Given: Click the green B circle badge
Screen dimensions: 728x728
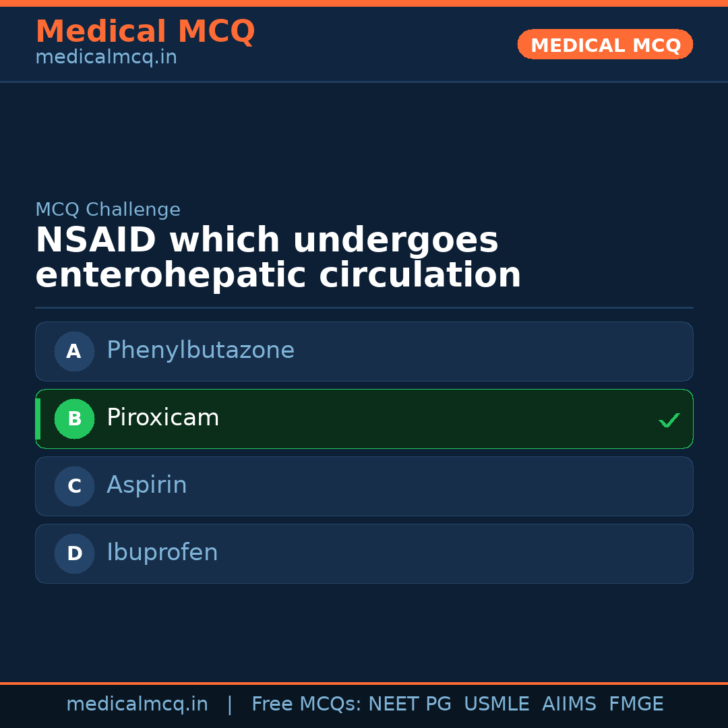Looking at the screenshot, I should tap(74, 419).
